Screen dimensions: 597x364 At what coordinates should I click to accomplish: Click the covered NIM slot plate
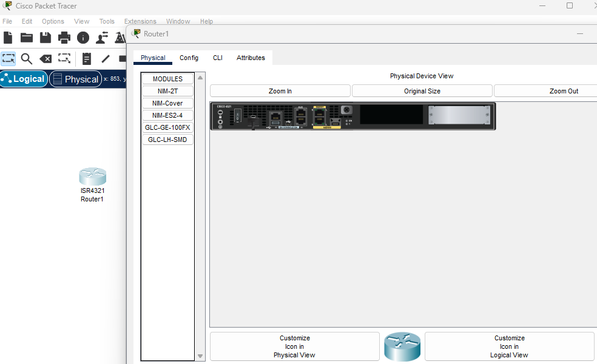[x=459, y=115]
